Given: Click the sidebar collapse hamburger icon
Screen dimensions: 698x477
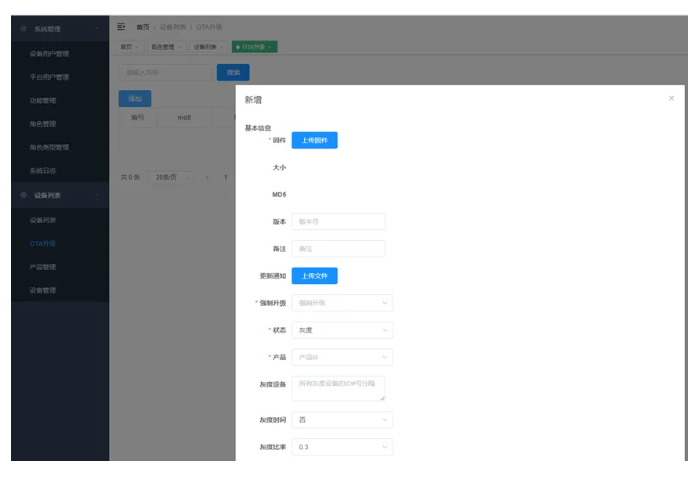Looking at the screenshot, I should point(121,27).
